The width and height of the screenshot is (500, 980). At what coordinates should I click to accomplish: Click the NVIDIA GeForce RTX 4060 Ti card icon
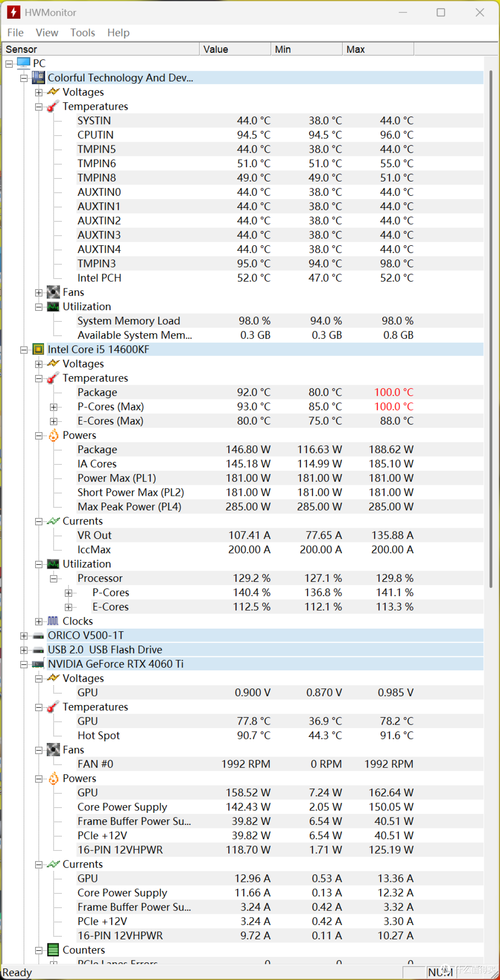(38, 664)
